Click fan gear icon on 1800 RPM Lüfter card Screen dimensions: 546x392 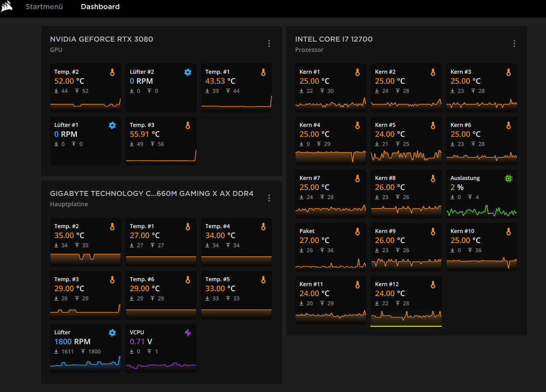[112, 333]
